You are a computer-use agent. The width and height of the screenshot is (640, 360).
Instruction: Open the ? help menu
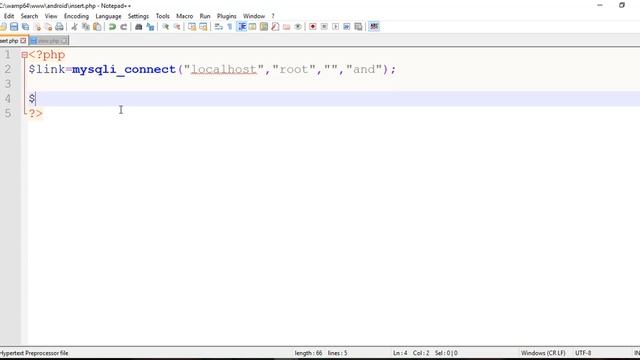click(273, 16)
